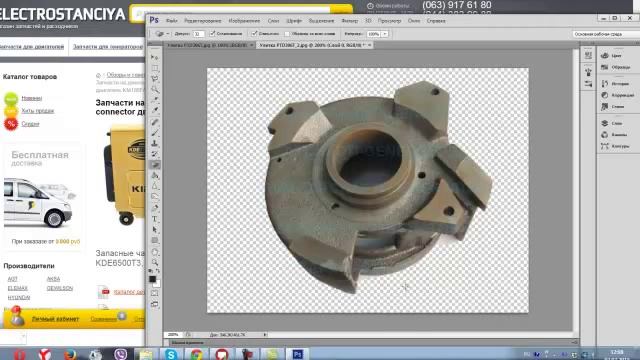Select the Type tool
640x360 pixels.
coord(155,219)
